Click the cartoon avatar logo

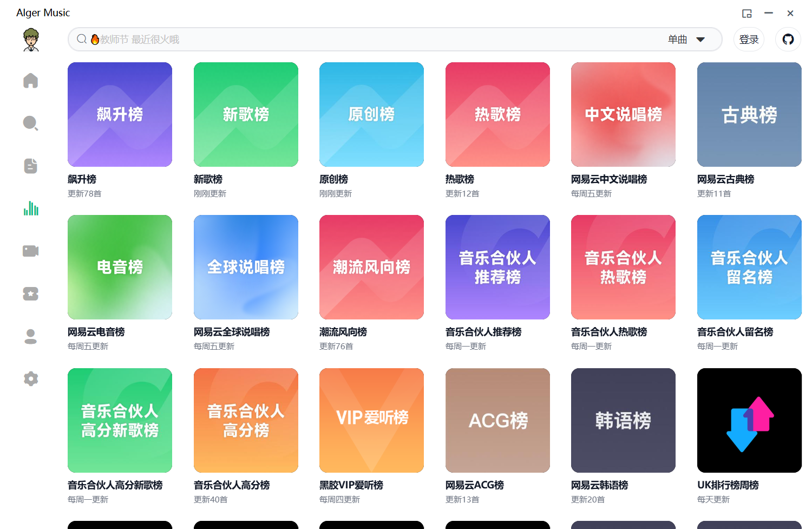pos(31,40)
